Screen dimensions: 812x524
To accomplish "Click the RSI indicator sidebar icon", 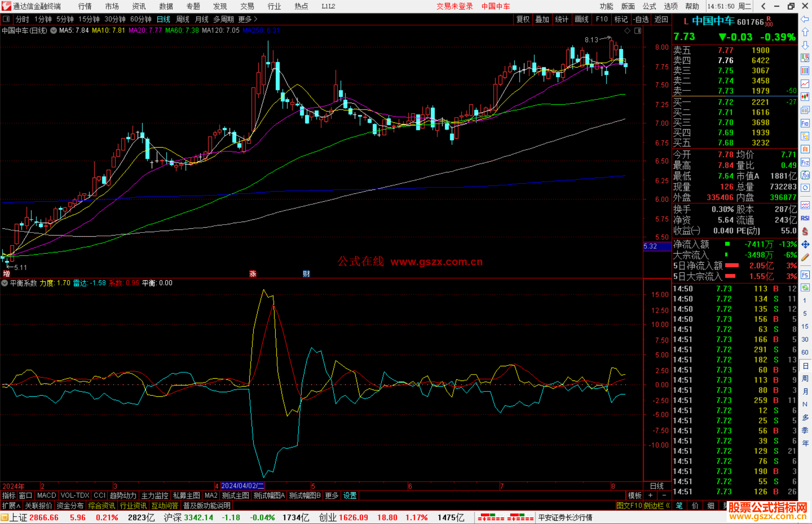I will click(805, 218).
